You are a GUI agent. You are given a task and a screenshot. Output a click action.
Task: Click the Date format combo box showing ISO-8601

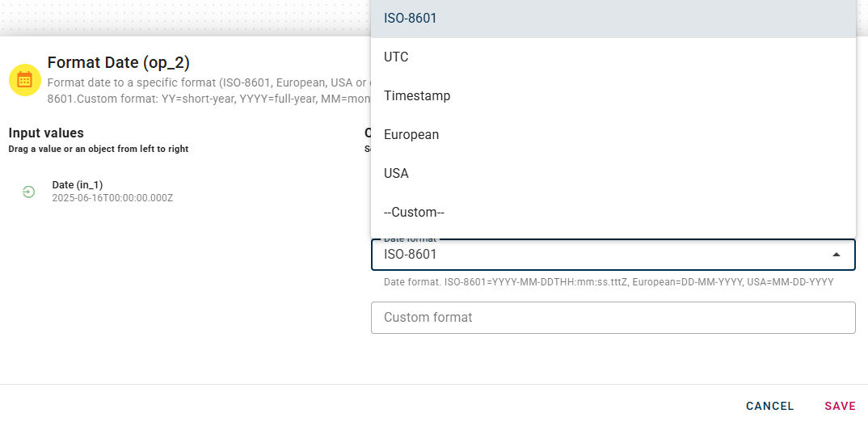pyautogui.click(x=598, y=255)
